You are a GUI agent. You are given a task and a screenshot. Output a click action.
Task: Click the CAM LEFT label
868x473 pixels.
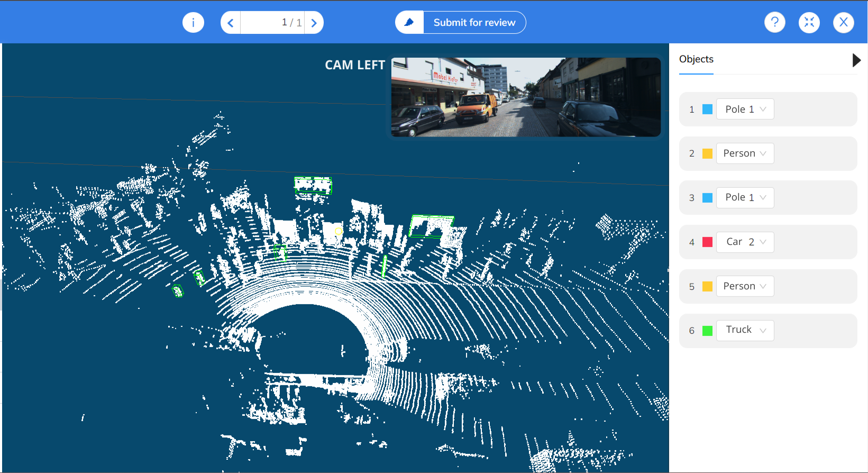(x=355, y=65)
